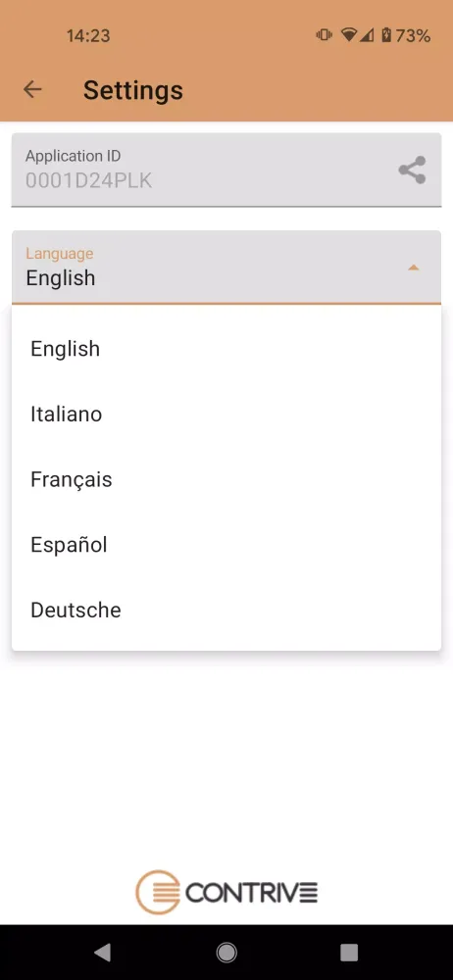Click the 0001D24PLK application ID text
Viewport: 453px width, 980px height.
[x=88, y=180]
